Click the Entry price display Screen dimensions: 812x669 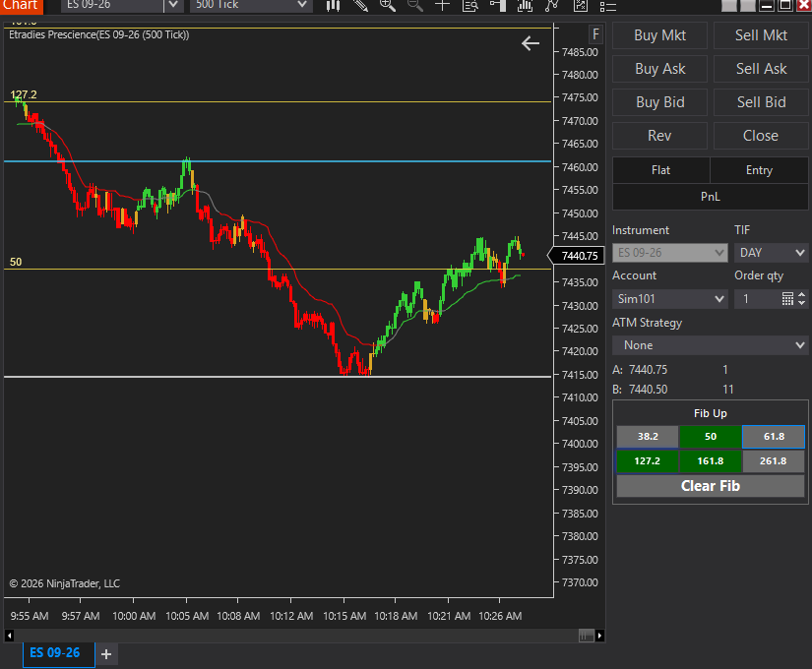(x=759, y=170)
